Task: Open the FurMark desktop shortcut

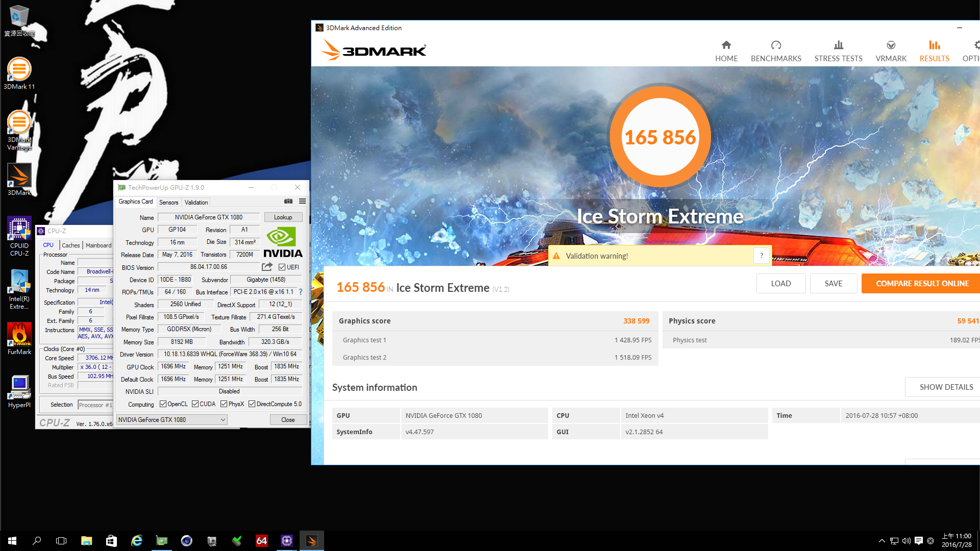Action: click(x=19, y=339)
